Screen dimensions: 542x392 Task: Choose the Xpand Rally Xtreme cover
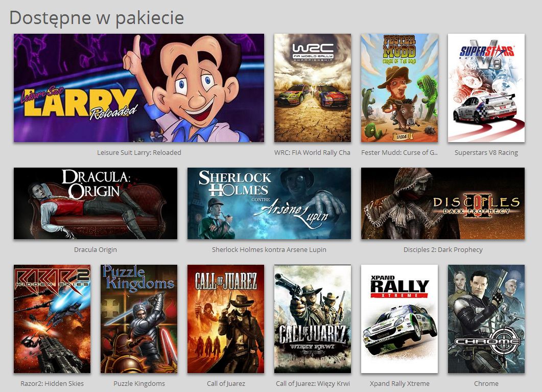pyautogui.click(x=399, y=319)
